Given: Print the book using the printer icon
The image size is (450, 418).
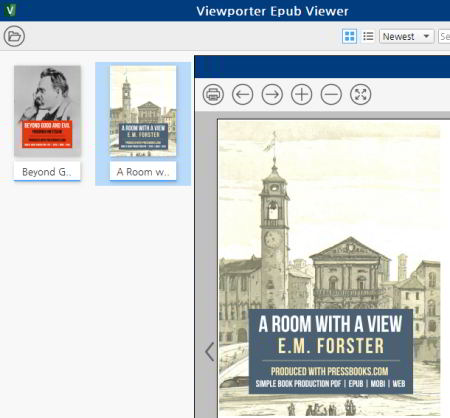Looking at the screenshot, I should 213,95.
